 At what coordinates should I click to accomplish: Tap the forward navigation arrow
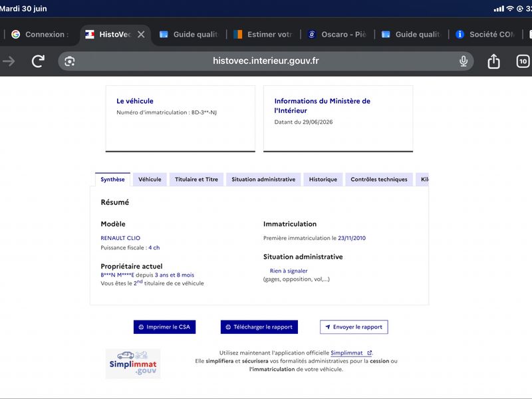point(9,61)
